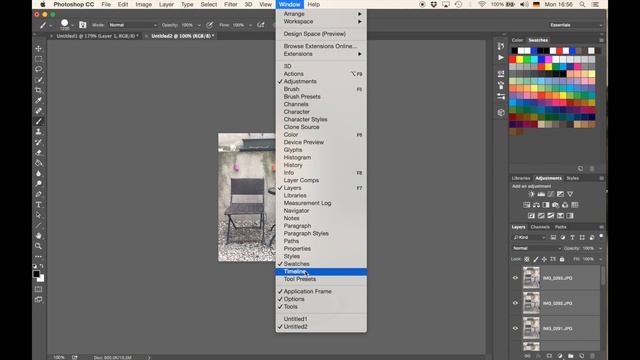
Task: Select the Zoom tool
Action: 38,246
